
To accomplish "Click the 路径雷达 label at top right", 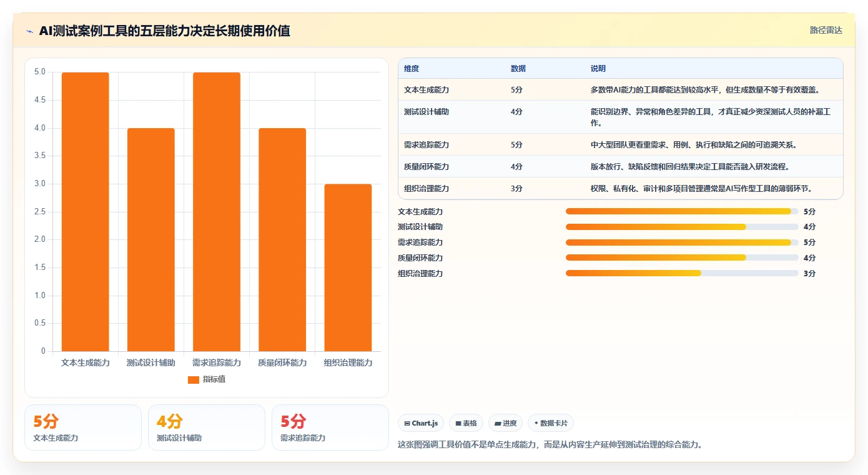I will [x=826, y=30].
